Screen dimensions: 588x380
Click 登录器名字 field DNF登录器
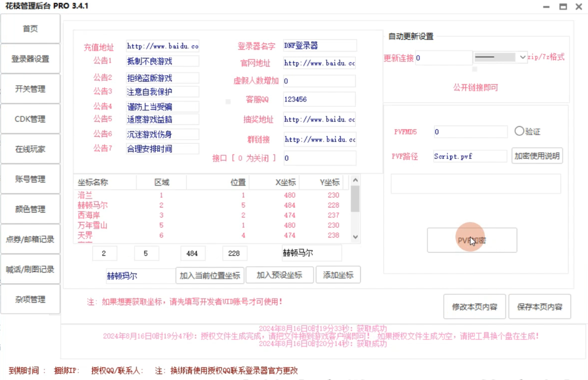coord(320,45)
